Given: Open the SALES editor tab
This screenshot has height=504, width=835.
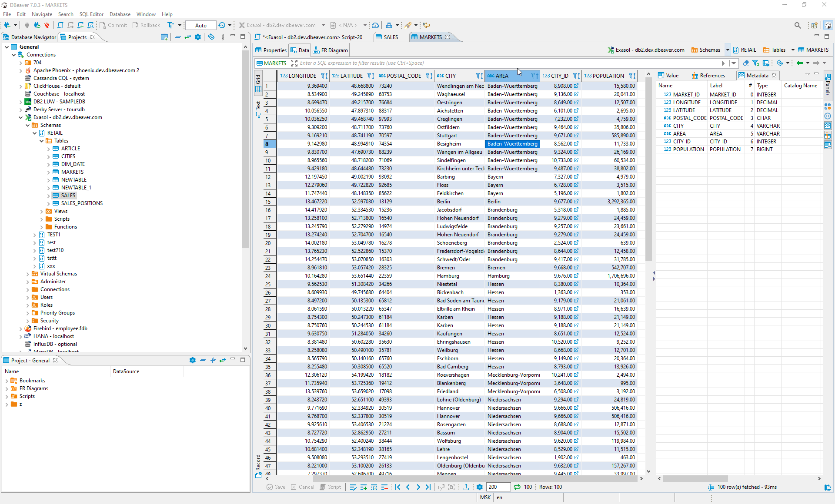Looking at the screenshot, I should tap(387, 37).
